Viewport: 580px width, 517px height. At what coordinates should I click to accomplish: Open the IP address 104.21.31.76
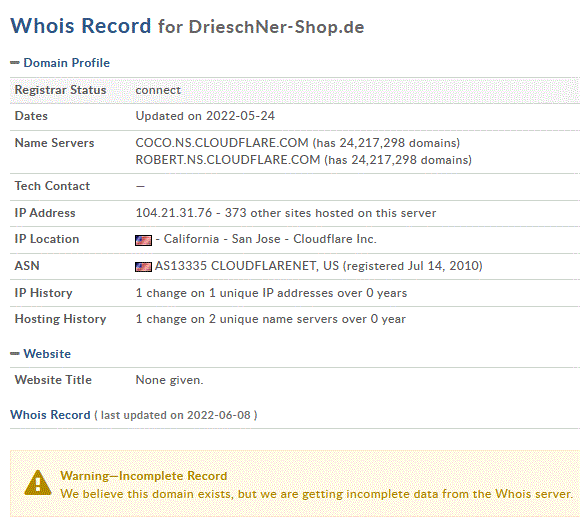pyautogui.click(x=174, y=213)
